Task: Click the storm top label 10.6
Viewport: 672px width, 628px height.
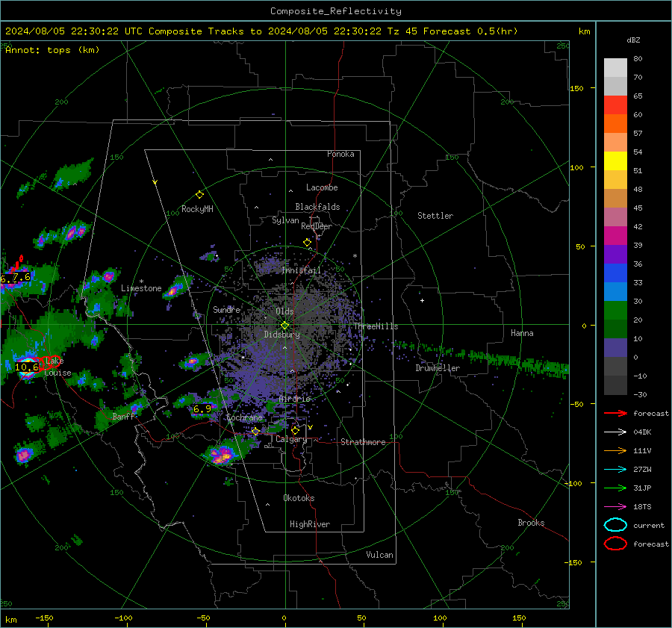Action: 27,367
